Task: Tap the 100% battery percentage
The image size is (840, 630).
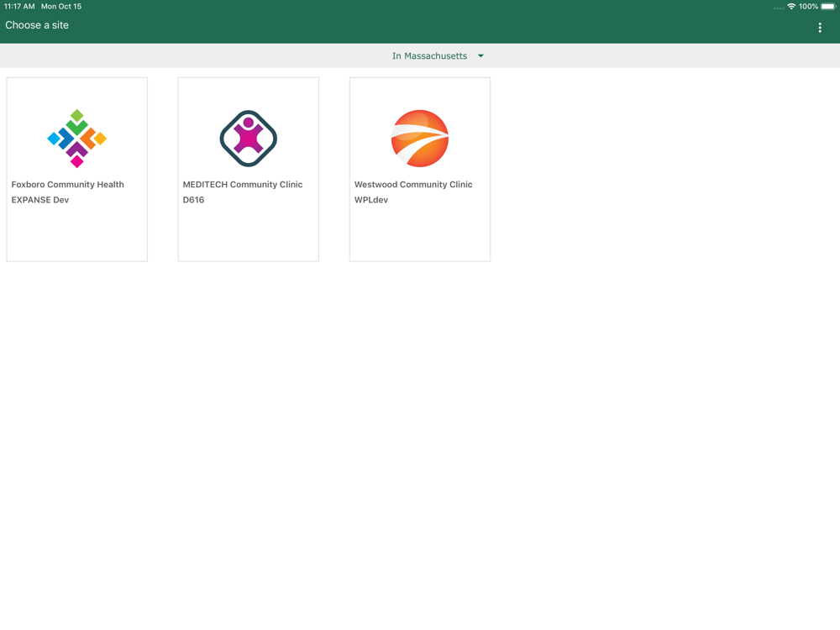Action: click(x=808, y=7)
